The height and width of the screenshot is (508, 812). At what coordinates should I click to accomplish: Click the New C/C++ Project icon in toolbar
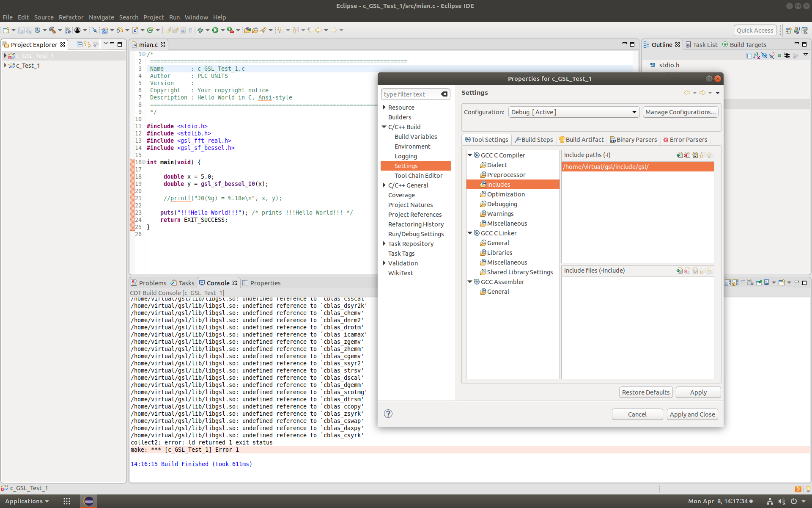click(104, 30)
